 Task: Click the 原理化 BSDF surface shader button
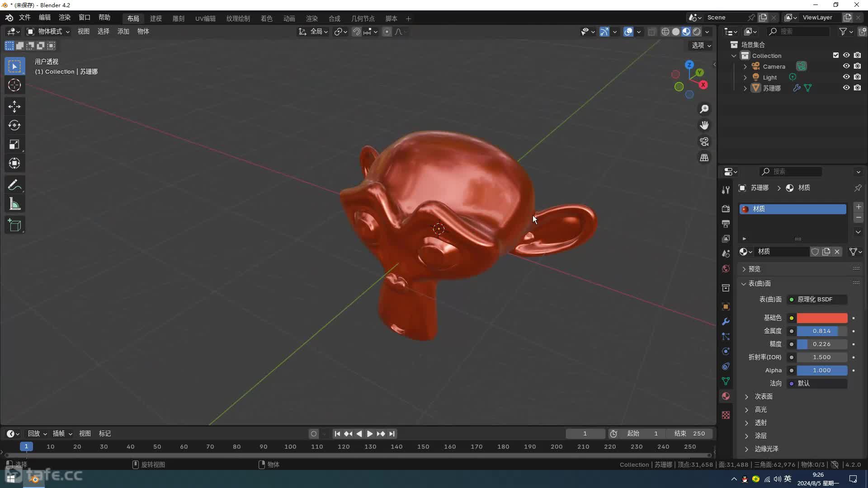817,300
